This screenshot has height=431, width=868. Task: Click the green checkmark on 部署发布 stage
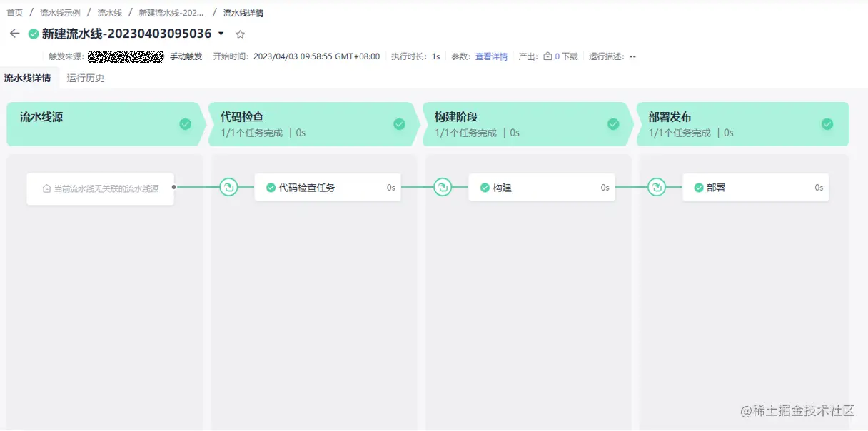tap(827, 124)
